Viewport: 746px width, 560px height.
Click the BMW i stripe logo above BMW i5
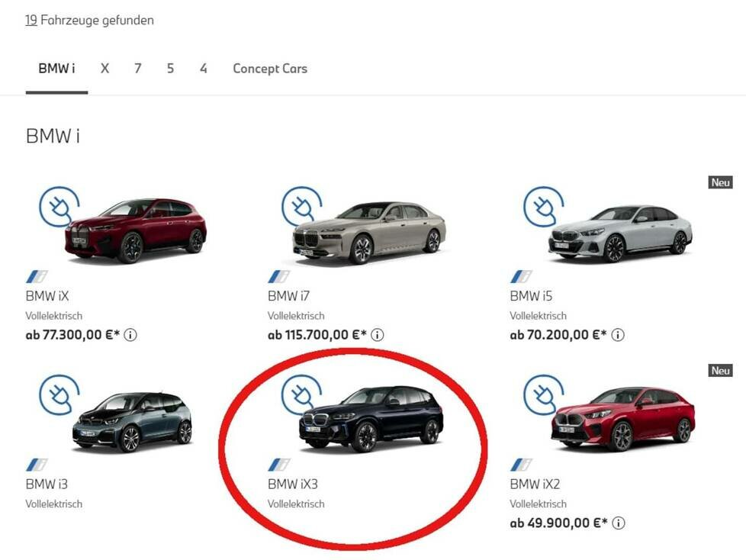coord(522,276)
